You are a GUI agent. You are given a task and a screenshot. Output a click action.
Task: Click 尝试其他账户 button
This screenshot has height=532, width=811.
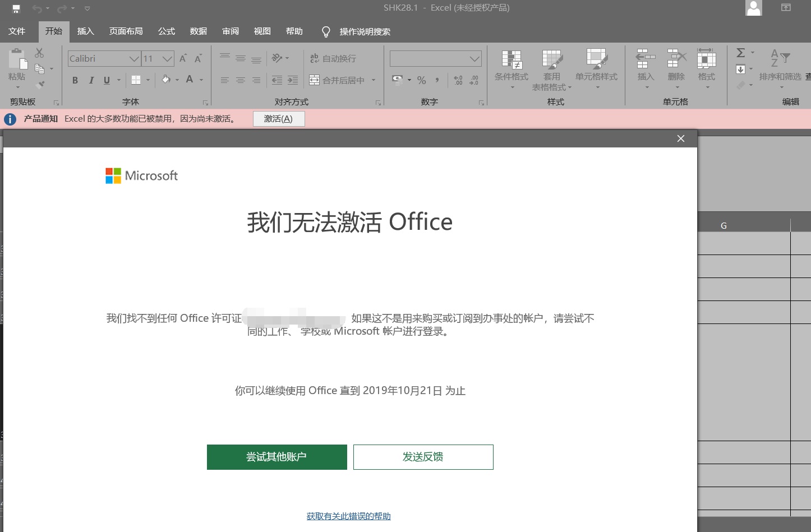click(277, 457)
